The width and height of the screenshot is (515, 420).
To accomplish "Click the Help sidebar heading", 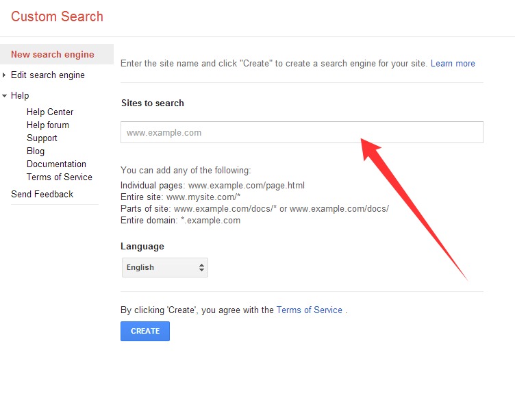I will click(x=20, y=96).
